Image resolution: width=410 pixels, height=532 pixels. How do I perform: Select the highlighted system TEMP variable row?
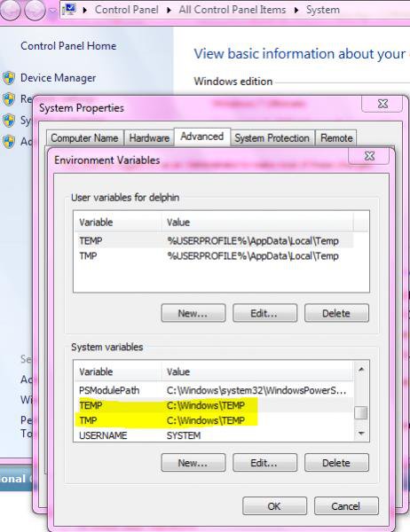tap(213, 405)
